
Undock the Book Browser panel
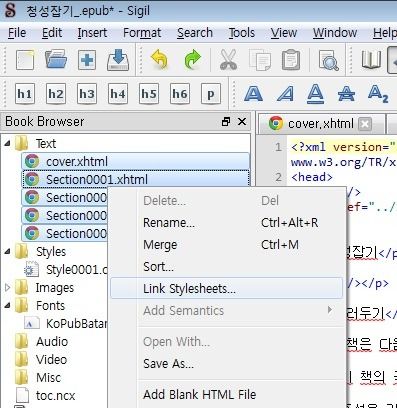coord(226,122)
